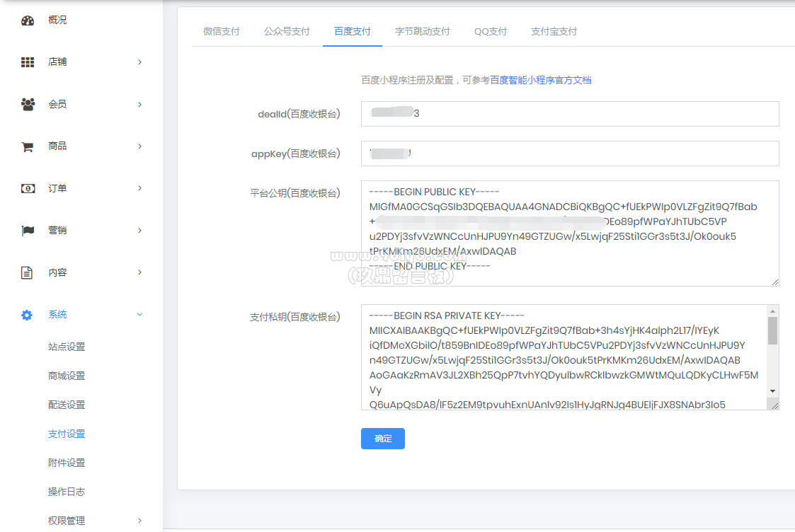Click the 内容 menu label
The height and width of the screenshot is (532, 795).
pos(57,272)
